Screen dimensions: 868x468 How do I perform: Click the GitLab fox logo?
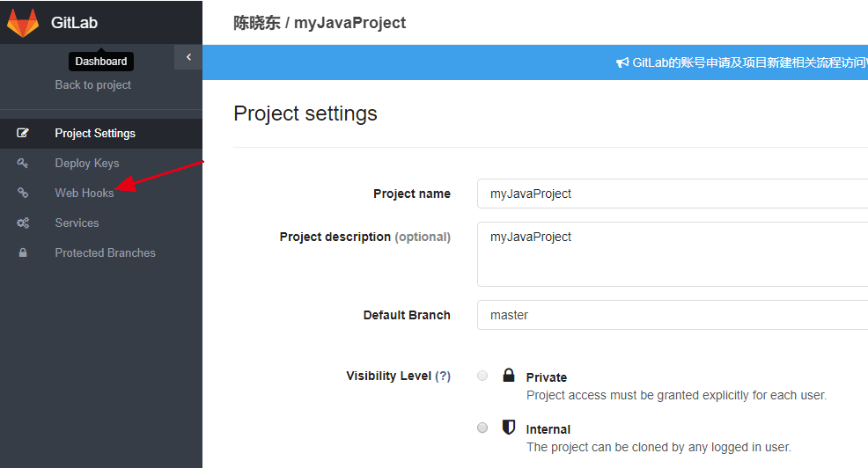[x=23, y=23]
